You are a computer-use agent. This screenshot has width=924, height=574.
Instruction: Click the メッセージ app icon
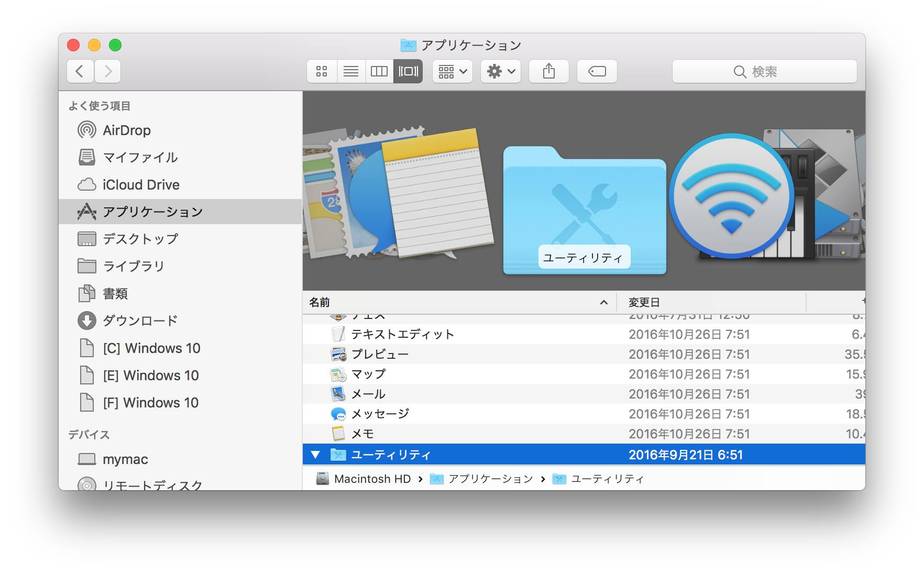[338, 414]
